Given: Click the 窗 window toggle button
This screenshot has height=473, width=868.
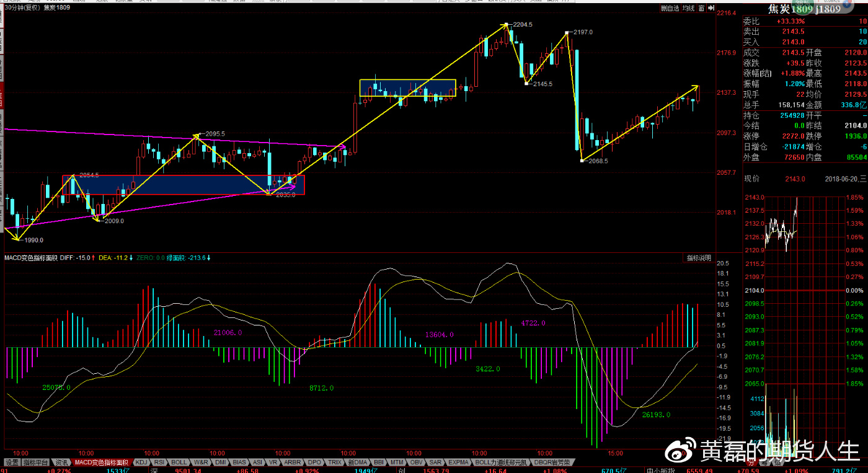Looking at the screenshot, I should (x=701, y=9).
